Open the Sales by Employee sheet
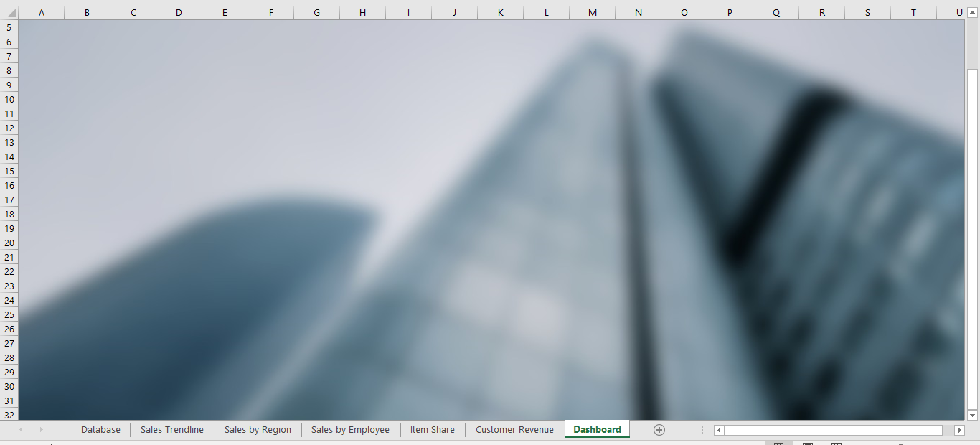 point(350,429)
